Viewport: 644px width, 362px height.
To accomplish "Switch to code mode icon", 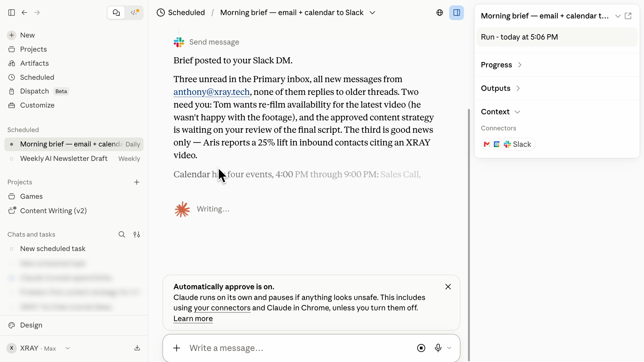I will 134,13.
